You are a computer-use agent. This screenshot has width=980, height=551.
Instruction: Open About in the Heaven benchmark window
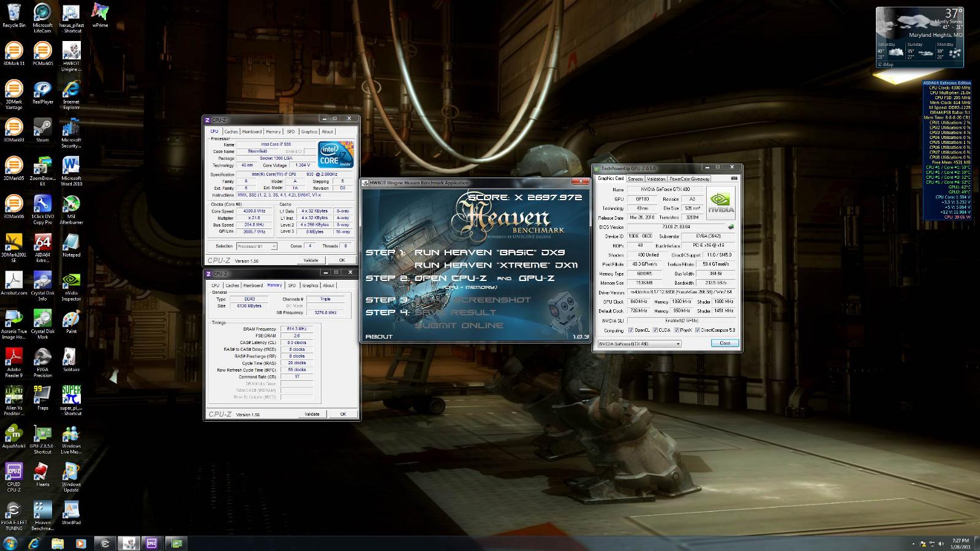pos(379,337)
